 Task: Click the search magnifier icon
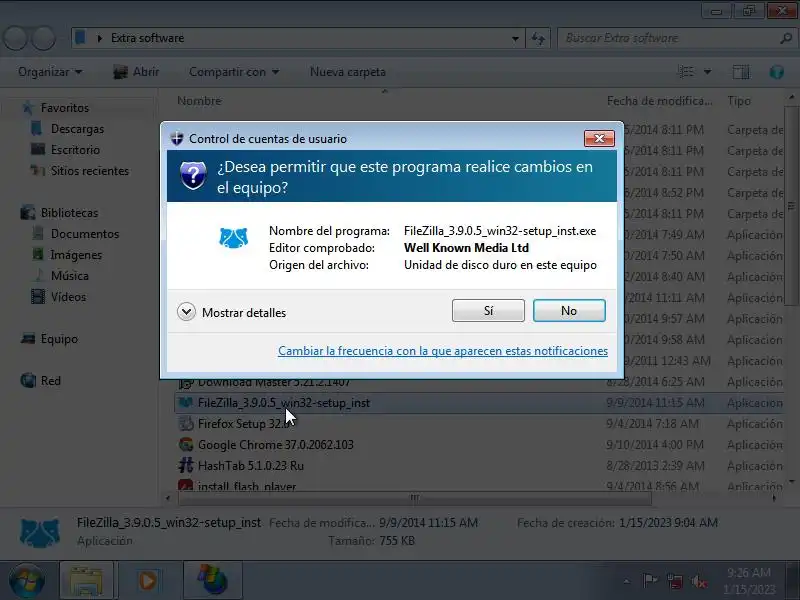tap(786, 38)
